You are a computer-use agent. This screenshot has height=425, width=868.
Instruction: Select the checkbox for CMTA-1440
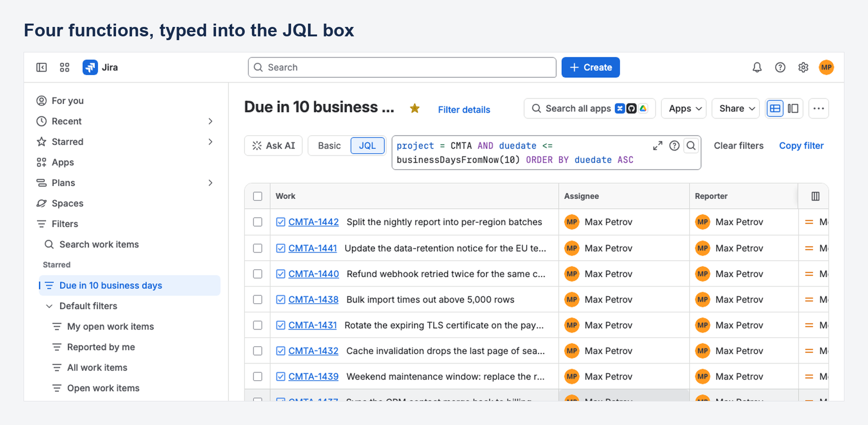(258, 274)
